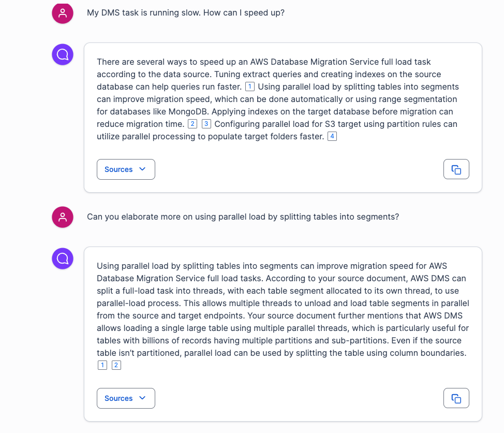The image size is (504, 433).
Task: Click the person icon beside the slow task question
Action: pos(62,13)
